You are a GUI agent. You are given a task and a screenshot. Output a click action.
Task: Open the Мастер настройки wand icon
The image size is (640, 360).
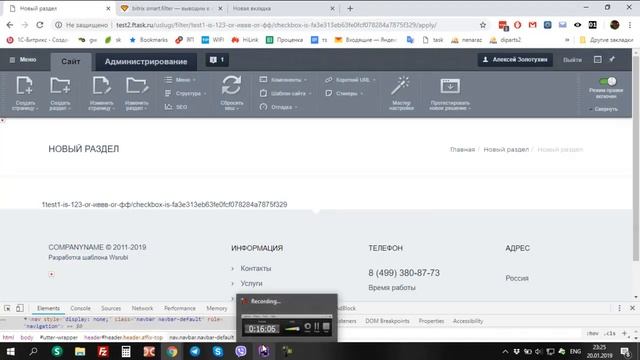coord(401,86)
